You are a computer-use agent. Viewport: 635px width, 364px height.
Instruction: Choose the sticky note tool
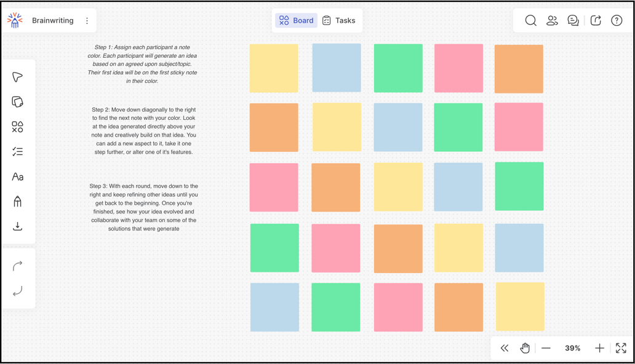(x=17, y=102)
